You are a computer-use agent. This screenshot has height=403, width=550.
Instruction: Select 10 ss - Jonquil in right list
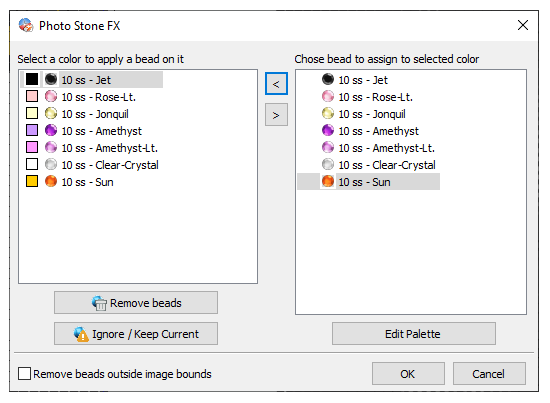(372, 114)
